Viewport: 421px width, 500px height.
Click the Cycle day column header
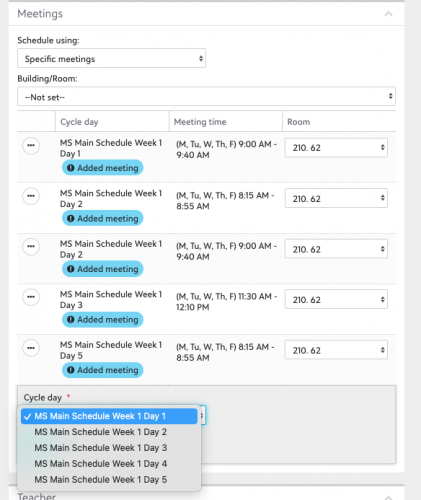click(x=79, y=122)
